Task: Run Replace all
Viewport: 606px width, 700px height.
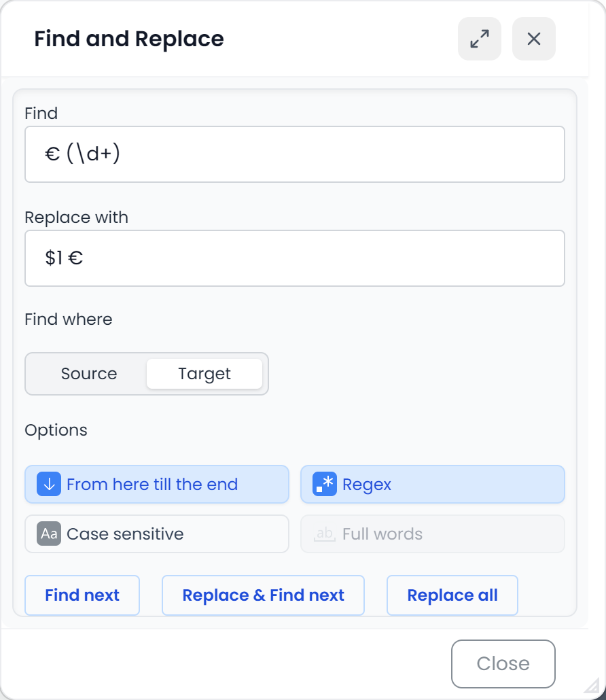Action: (452, 595)
